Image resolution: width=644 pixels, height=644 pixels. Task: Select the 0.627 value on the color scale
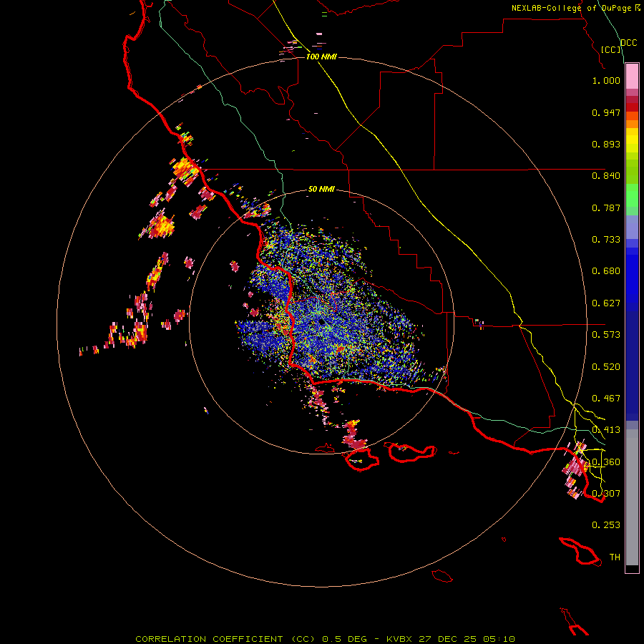606,303
